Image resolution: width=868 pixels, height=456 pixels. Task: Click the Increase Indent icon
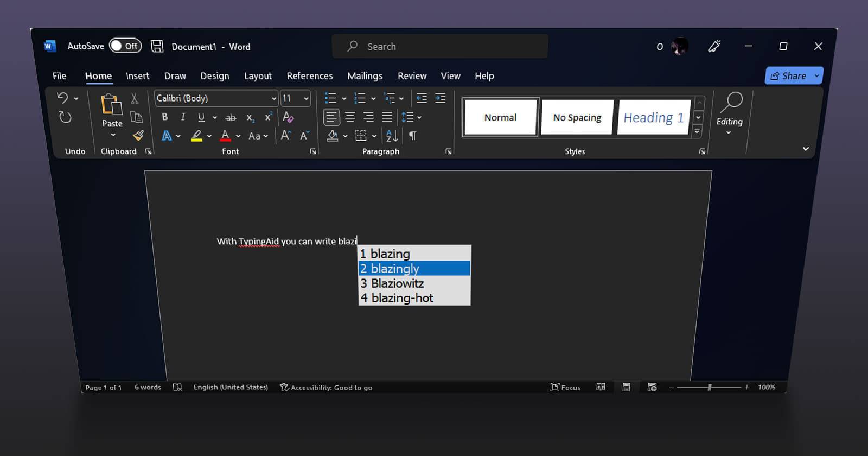[x=440, y=98]
